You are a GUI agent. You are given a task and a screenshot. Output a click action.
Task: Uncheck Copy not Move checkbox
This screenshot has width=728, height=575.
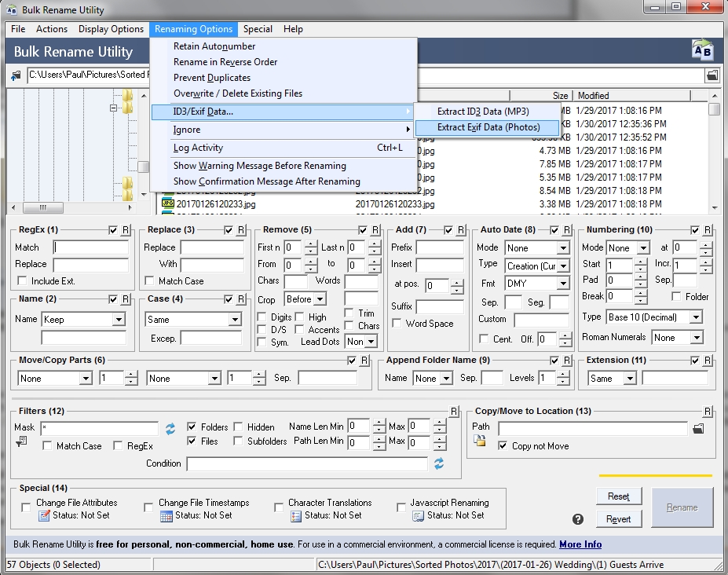[x=503, y=446]
